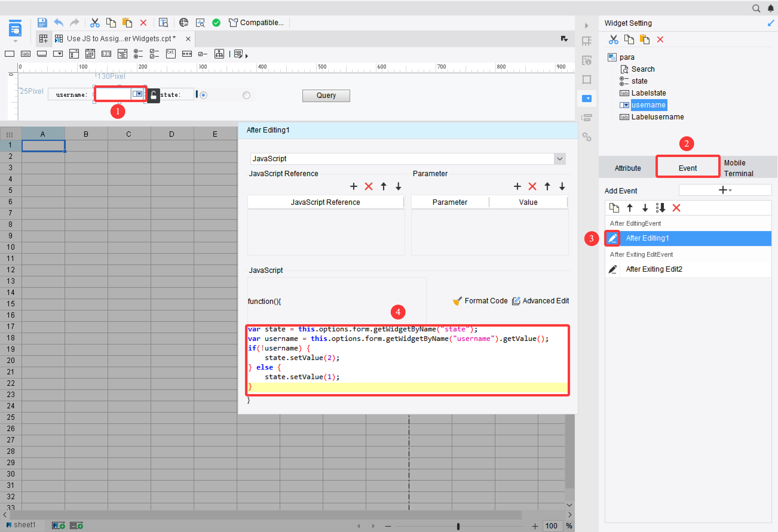Open the Add Event plus dropdown
778x532 pixels.
pos(724,190)
